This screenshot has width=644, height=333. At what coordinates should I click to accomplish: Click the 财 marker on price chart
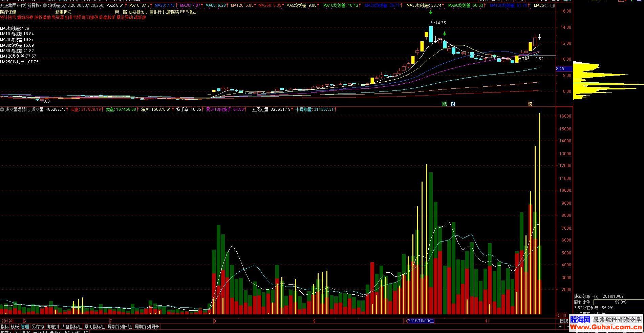[x=453, y=104]
